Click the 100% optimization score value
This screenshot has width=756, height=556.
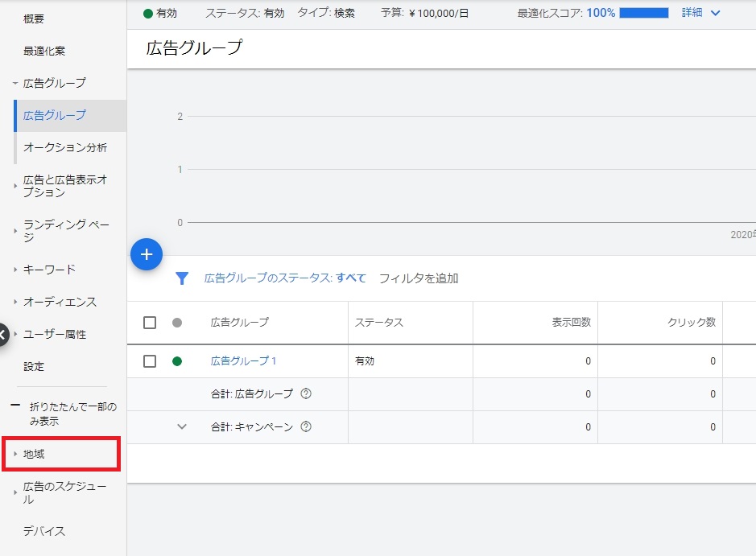tap(601, 13)
